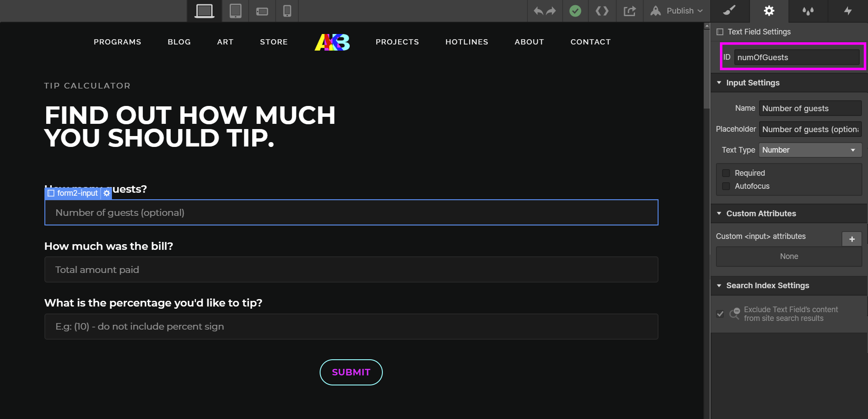Click the Number of guests canvas input
Screen dimensions: 868x419
pos(351,212)
